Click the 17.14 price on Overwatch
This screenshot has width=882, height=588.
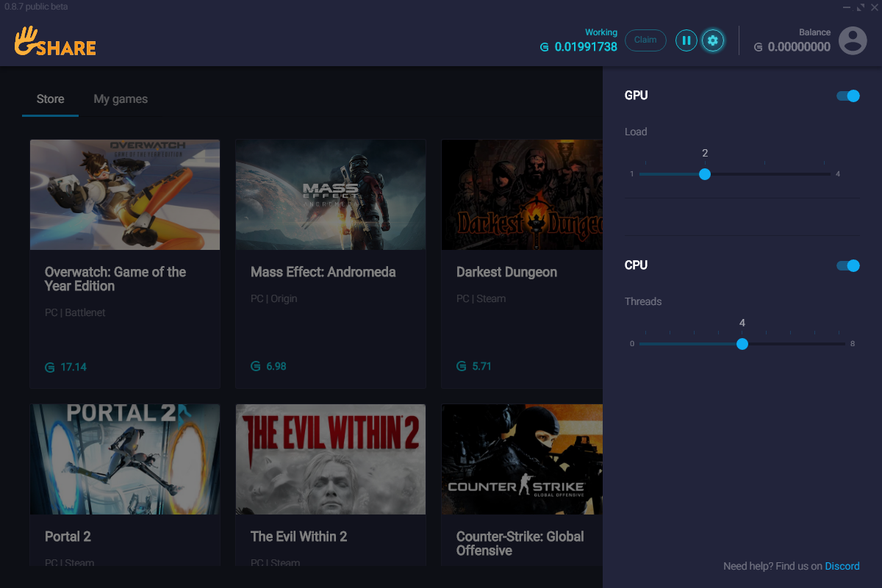coord(73,367)
